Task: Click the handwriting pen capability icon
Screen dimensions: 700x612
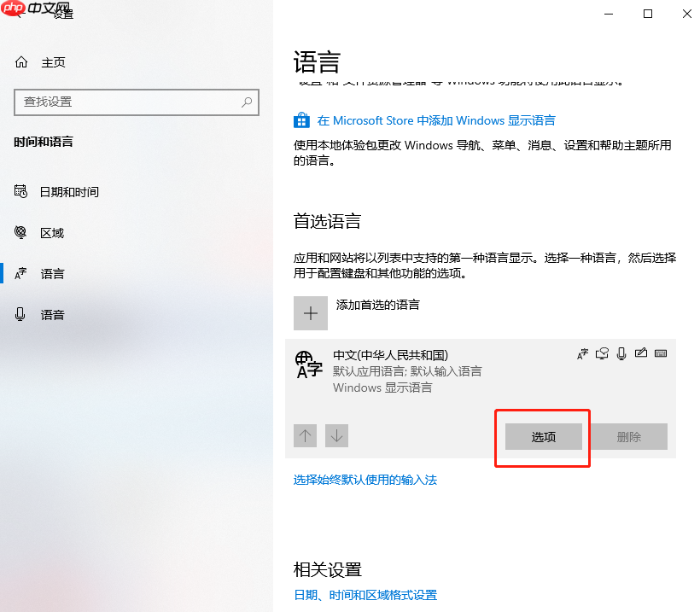Action: tap(640, 353)
